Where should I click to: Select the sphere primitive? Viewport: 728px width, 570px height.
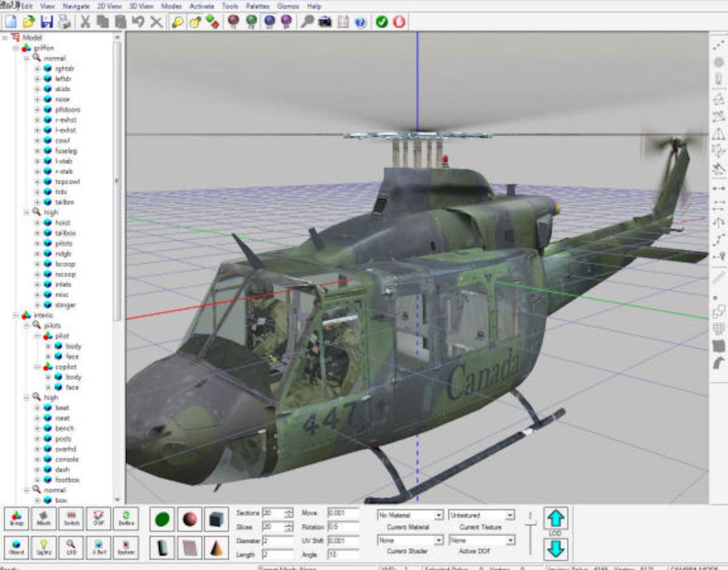tap(189, 519)
